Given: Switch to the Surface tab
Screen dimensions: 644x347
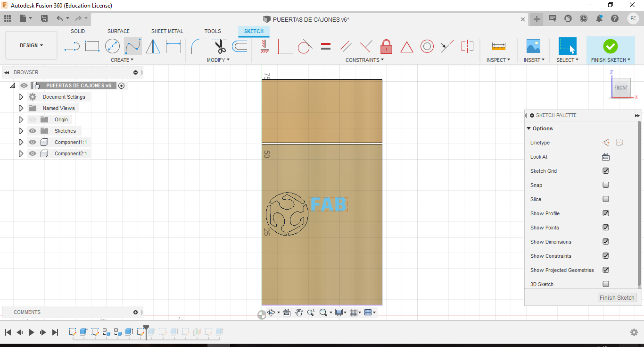Looking at the screenshot, I should click(x=118, y=31).
